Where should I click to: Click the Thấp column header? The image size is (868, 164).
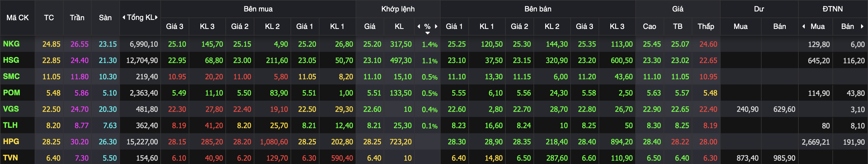tap(706, 26)
